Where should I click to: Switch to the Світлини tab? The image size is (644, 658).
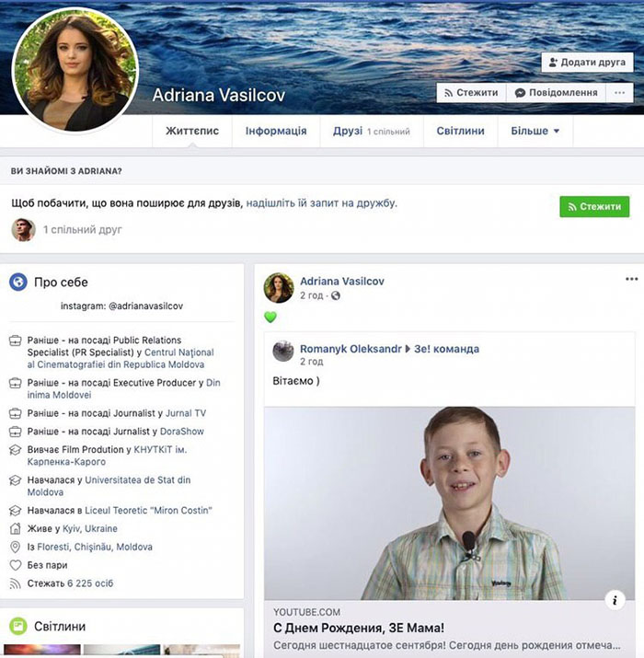click(x=460, y=131)
